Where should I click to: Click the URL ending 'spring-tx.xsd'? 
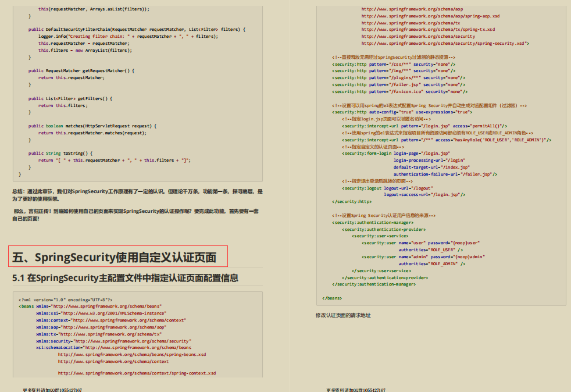click(428, 30)
